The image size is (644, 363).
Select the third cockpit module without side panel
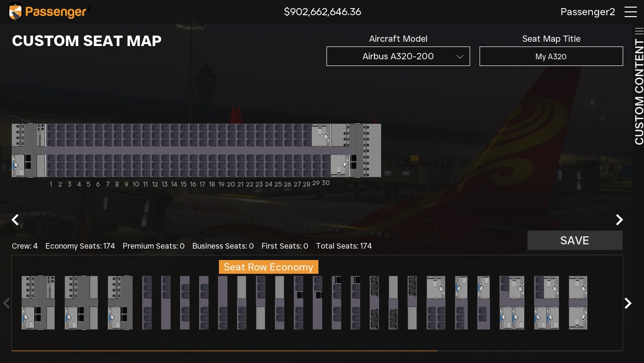tap(120, 303)
